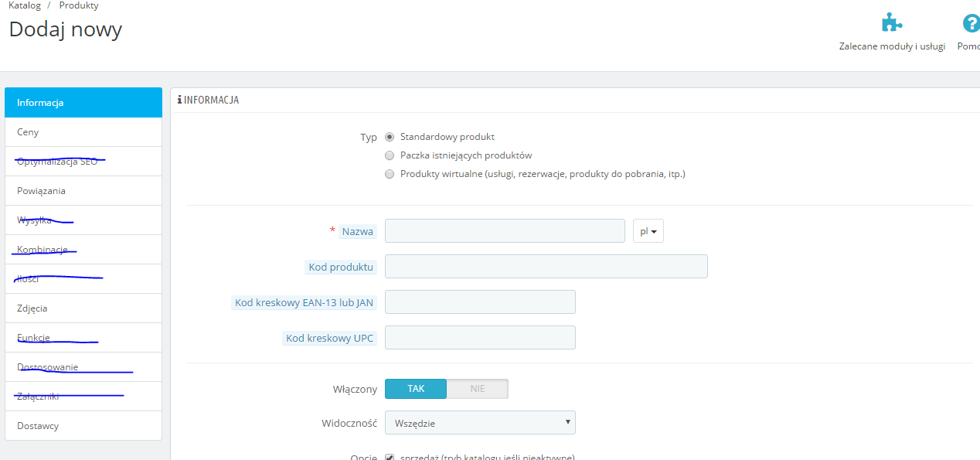The width and height of the screenshot is (980, 460).
Task: Click the Pomoc help question-mark icon
Action: coord(971,23)
